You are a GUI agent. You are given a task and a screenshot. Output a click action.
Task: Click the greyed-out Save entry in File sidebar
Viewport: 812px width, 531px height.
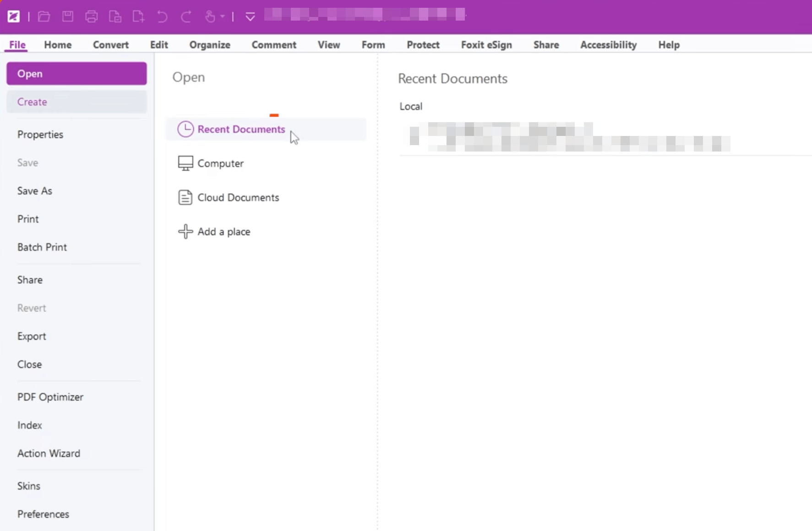[x=27, y=163]
